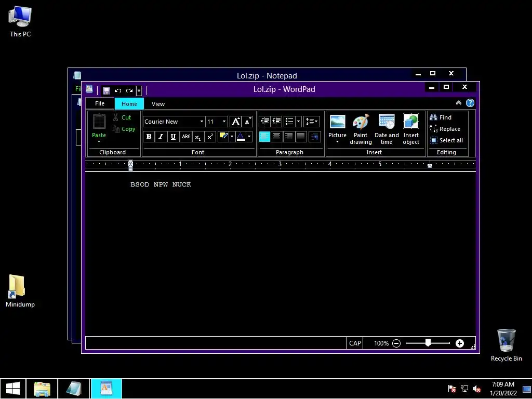This screenshot has width=532, height=399.
Task: Open text color dropdown arrow
Action: (249, 137)
